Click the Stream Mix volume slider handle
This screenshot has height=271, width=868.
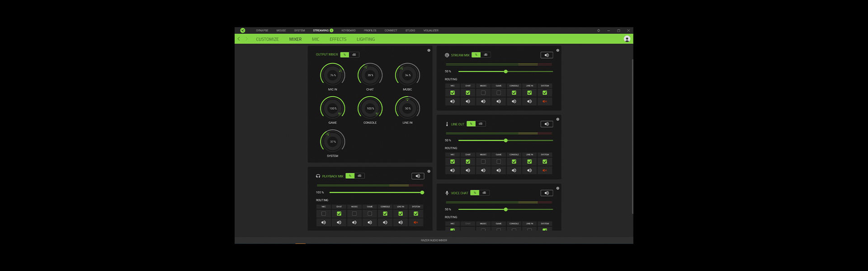[505, 71]
